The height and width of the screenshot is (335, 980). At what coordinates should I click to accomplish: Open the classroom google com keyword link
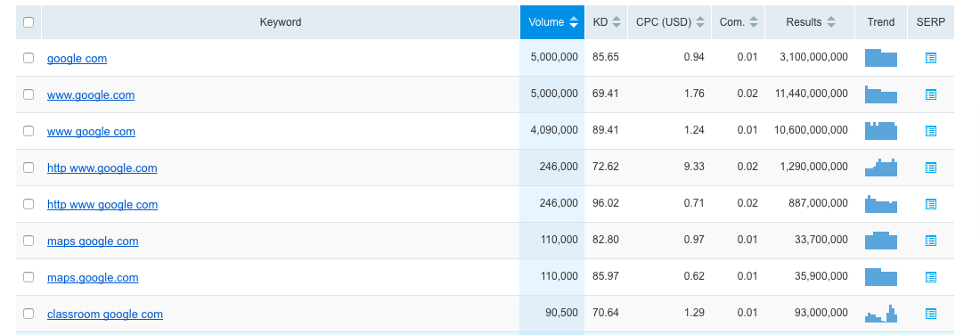click(x=105, y=315)
